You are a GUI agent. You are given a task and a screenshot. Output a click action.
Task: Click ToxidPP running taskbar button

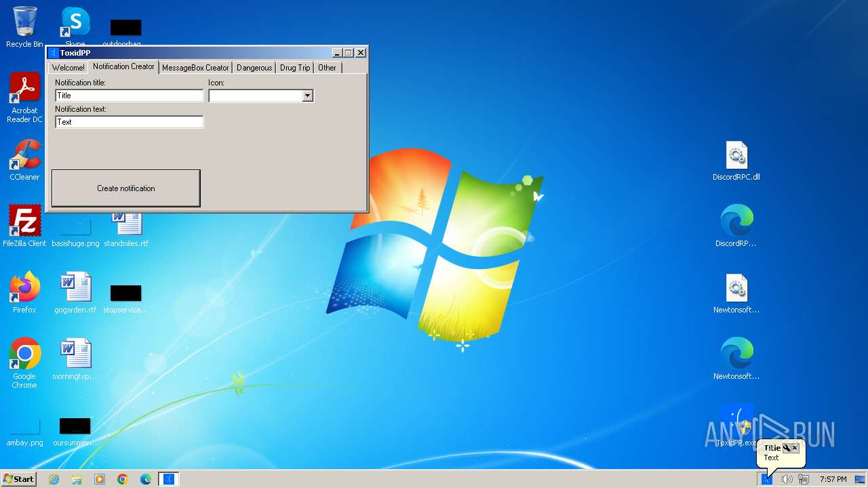click(x=169, y=479)
